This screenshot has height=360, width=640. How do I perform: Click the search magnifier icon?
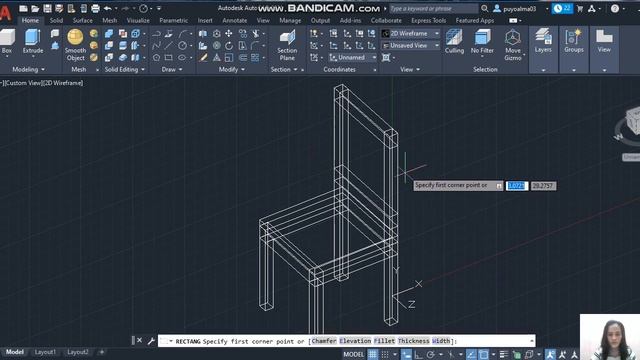click(x=484, y=8)
